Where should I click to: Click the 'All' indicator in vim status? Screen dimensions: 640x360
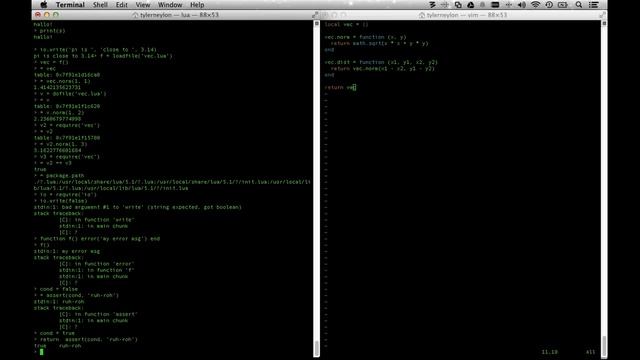click(x=590, y=352)
